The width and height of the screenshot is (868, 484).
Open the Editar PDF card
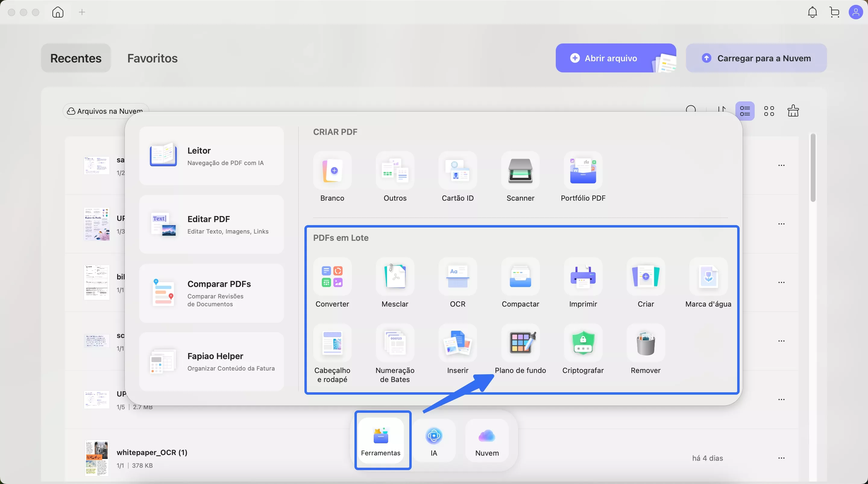pos(211,224)
